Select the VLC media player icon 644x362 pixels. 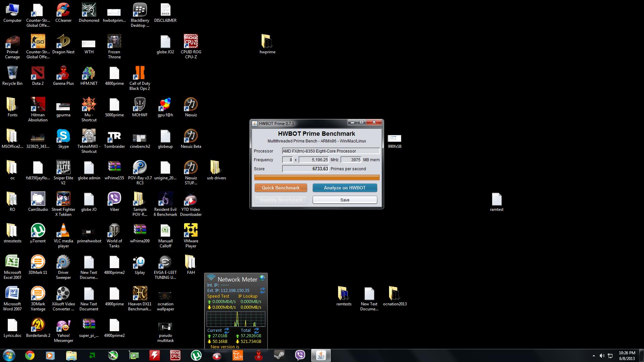pyautogui.click(x=63, y=236)
